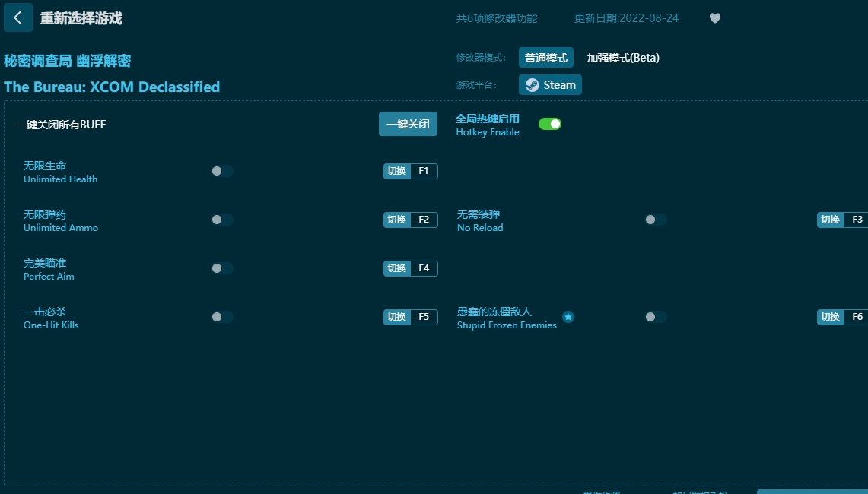Toggle the One-Hit Kills switch
868x494 pixels.
pyautogui.click(x=221, y=317)
